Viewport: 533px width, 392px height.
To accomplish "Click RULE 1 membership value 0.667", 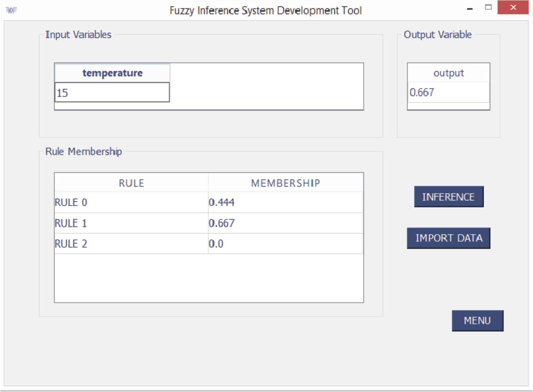I will coord(286,223).
